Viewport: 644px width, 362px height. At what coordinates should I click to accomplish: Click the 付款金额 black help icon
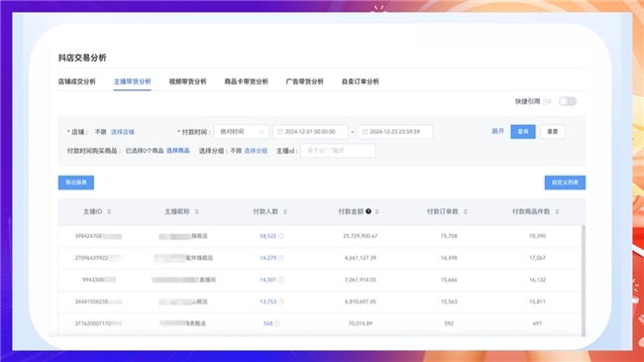(369, 211)
